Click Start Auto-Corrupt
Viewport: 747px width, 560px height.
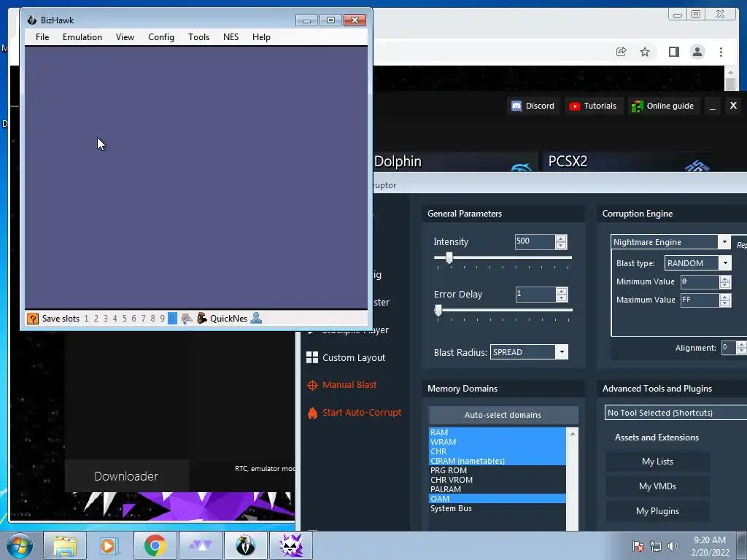[355, 413]
